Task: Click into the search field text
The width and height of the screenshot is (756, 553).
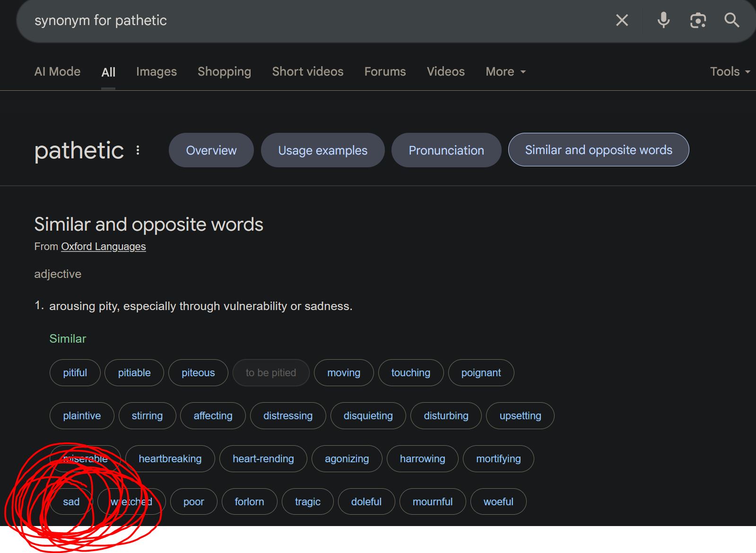Action: tap(101, 20)
